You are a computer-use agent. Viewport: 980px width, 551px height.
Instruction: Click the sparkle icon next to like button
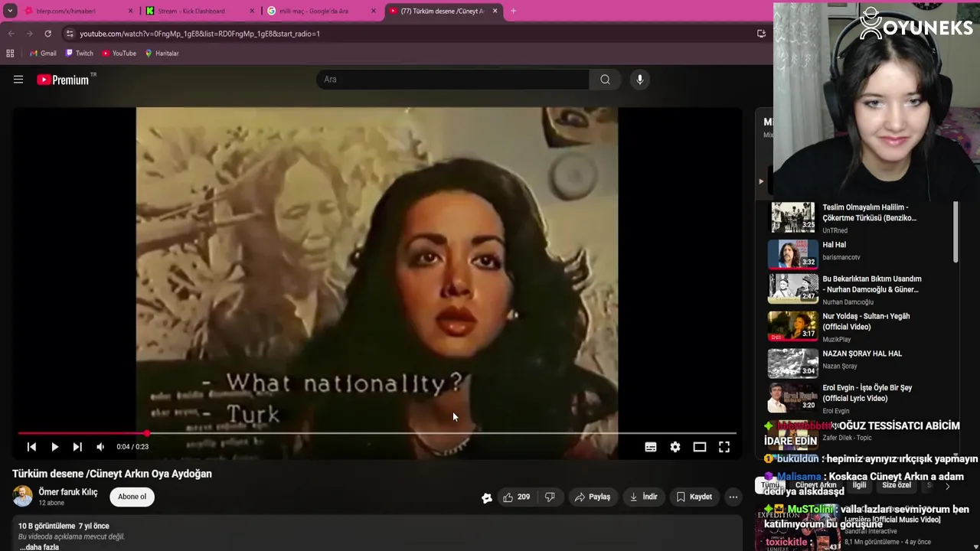487,497
